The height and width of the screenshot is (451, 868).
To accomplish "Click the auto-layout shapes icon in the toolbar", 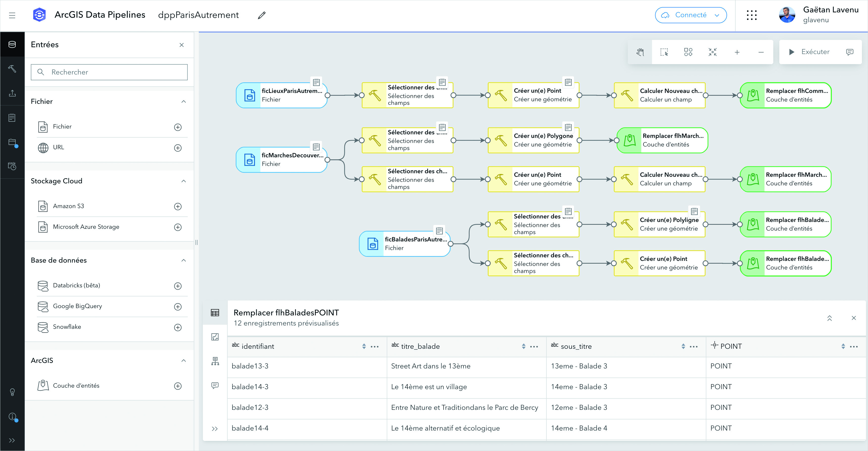I will pyautogui.click(x=688, y=52).
